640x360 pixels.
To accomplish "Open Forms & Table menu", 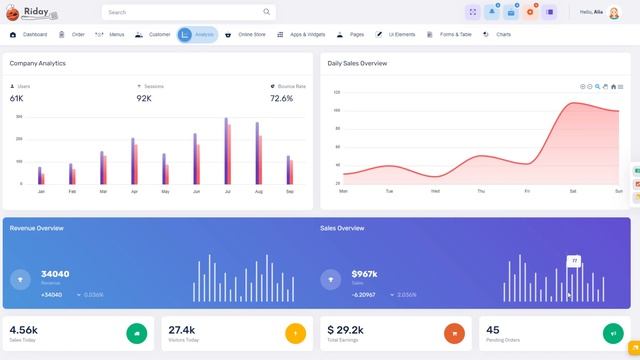I will pos(449,35).
